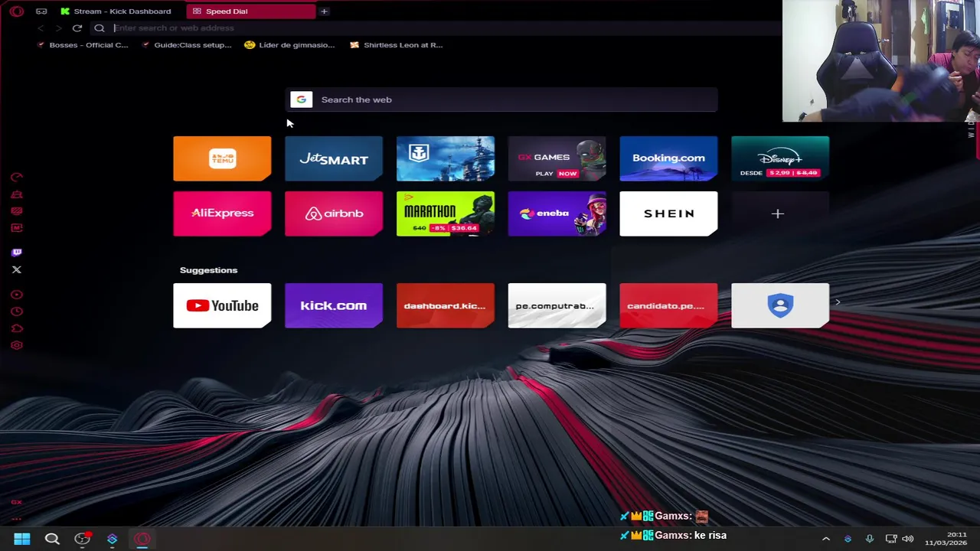The image size is (980, 551).
Task: Open the Disney+ speed dial tile
Action: coord(780,158)
